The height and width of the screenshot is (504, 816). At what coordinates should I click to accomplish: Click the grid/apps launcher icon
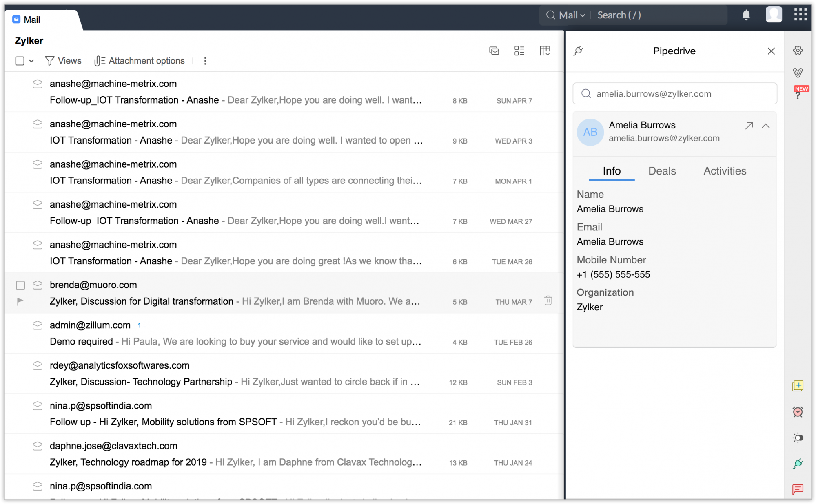[x=800, y=14]
